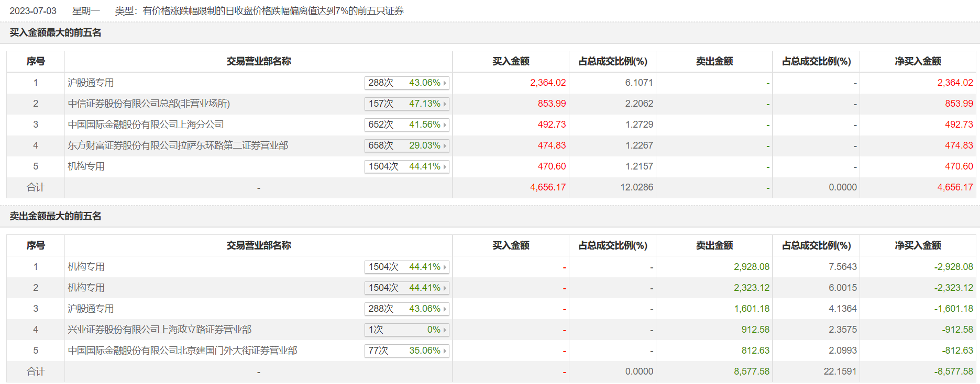Expand the 652次 41.56% badge
This screenshot has height=384, width=980.
point(407,125)
